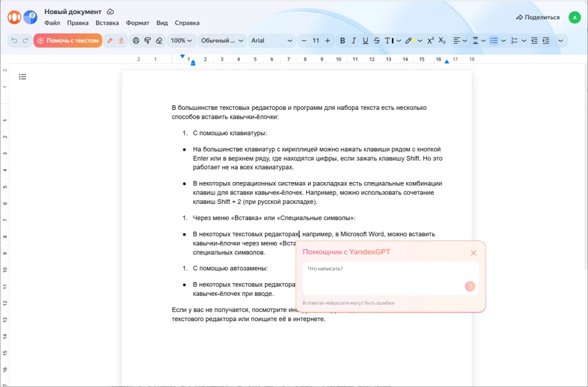
Task: Toggle underline formatting
Action: 365,41
